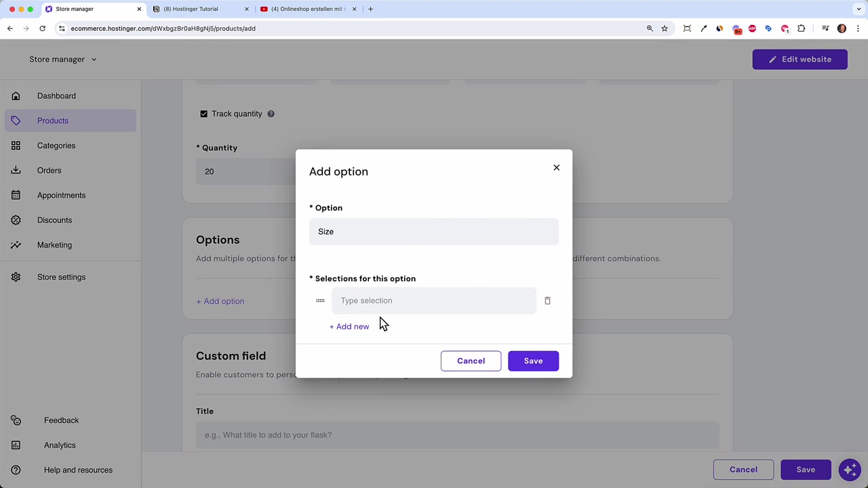
Task: Click Edit website button
Action: [800, 60]
